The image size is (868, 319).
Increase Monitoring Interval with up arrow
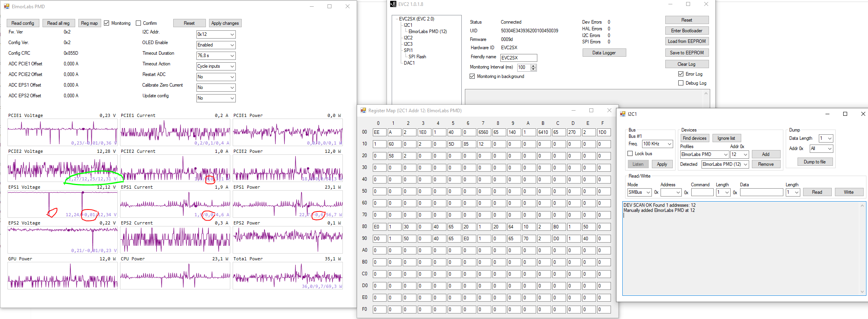pyautogui.click(x=533, y=66)
